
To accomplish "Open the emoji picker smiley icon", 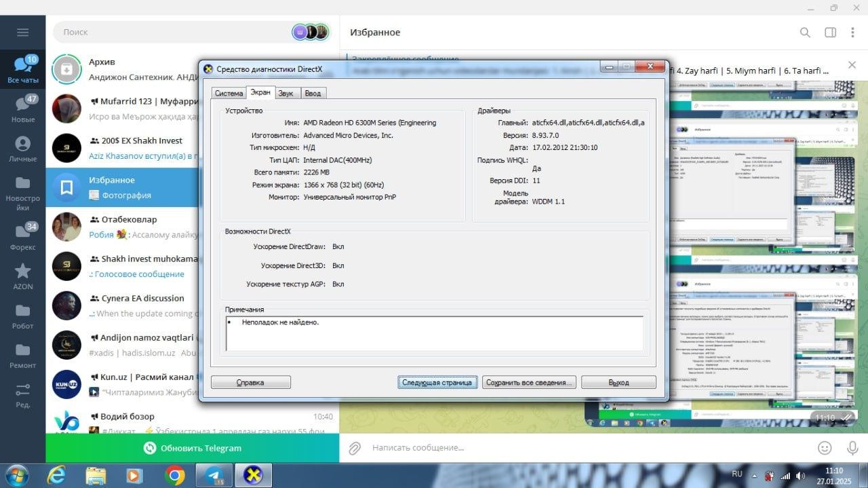I will [825, 448].
